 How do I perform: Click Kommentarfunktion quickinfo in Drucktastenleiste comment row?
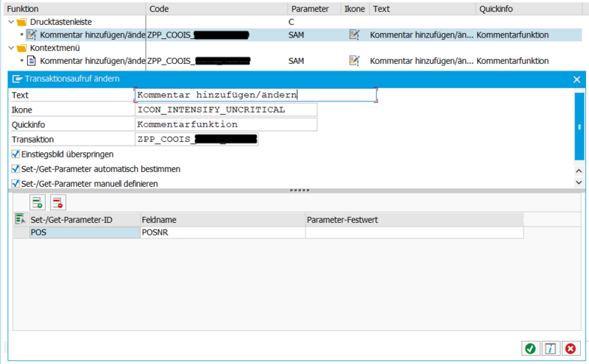[x=512, y=35]
